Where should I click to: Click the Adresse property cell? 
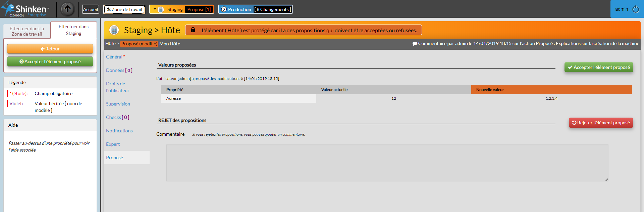pyautogui.click(x=239, y=98)
